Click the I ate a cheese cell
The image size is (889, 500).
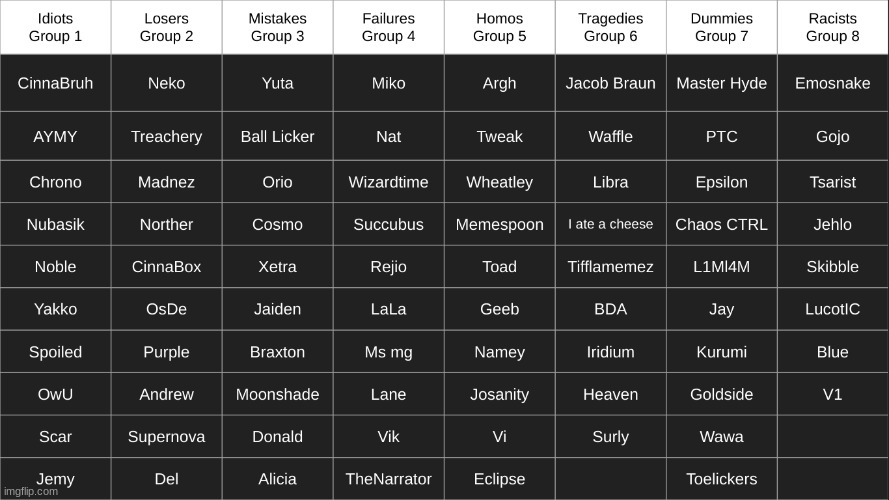pyautogui.click(x=611, y=224)
